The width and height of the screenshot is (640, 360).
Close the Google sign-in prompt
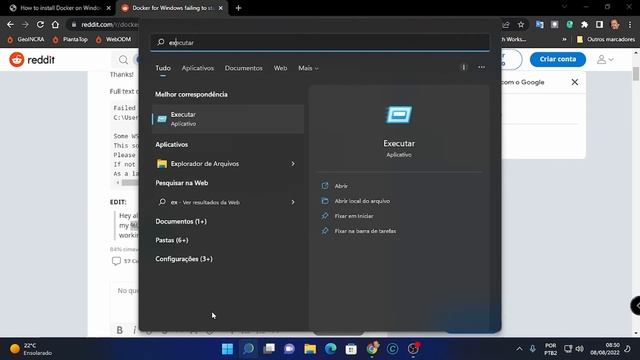pos(575,82)
